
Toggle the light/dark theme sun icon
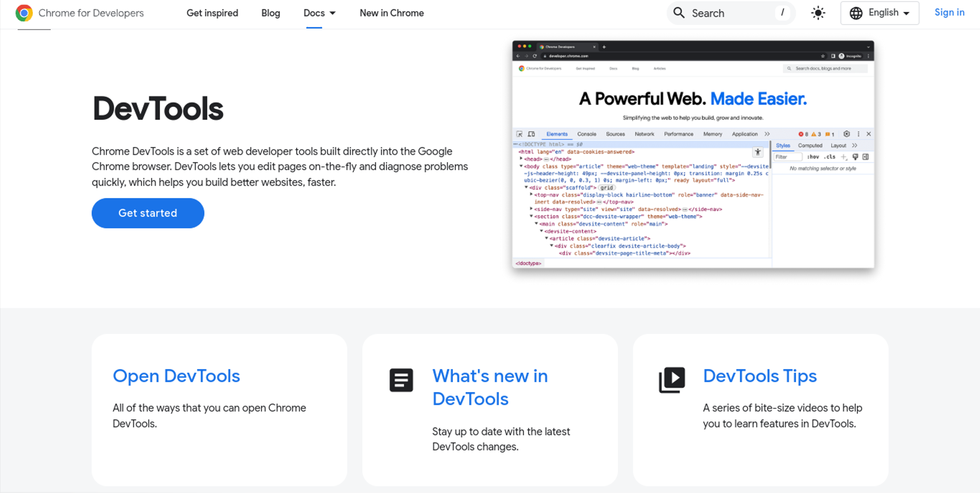click(x=818, y=13)
